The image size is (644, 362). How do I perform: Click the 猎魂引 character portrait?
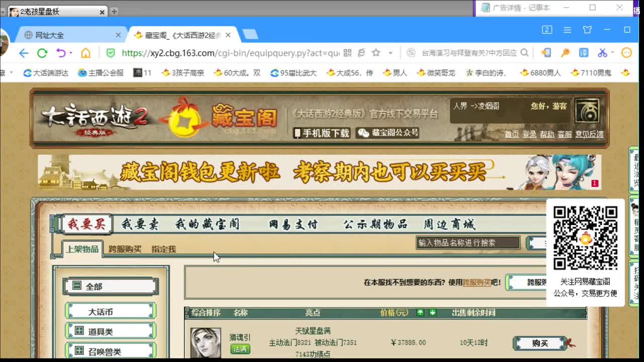[x=205, y=343]
